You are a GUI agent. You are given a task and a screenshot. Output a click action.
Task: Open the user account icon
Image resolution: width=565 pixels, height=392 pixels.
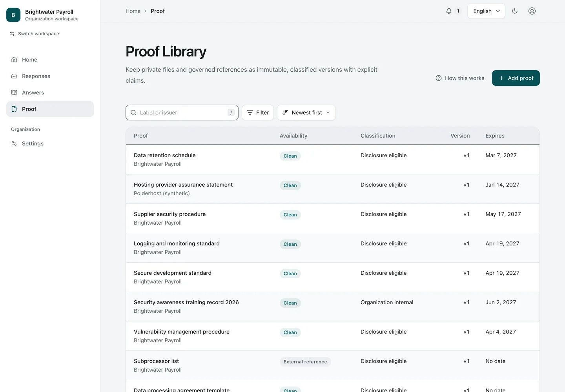pos(532,11)
